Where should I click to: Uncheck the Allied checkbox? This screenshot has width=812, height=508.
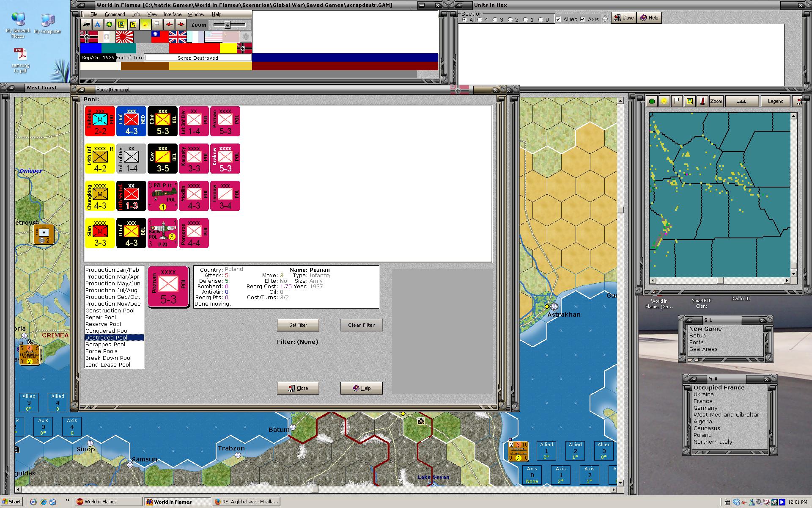(558, 19)
